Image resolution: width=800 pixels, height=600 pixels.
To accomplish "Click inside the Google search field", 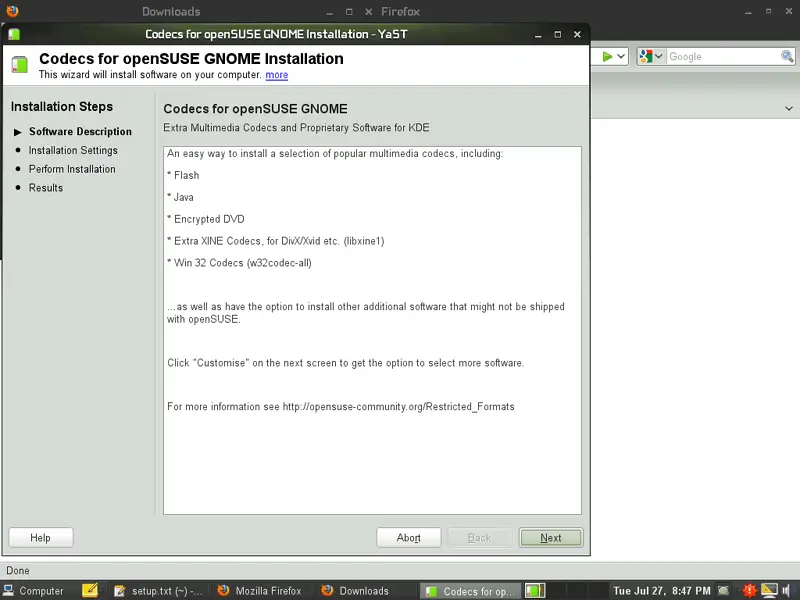I will 723,57.
